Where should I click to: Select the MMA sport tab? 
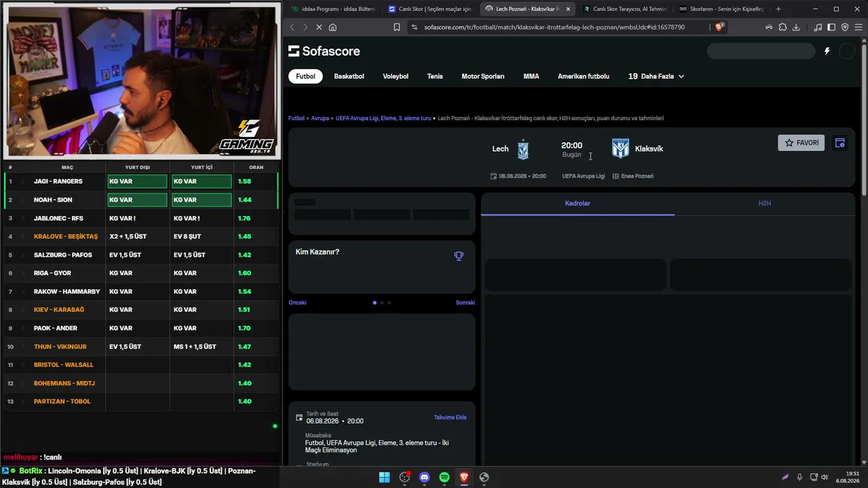(531, 77)
